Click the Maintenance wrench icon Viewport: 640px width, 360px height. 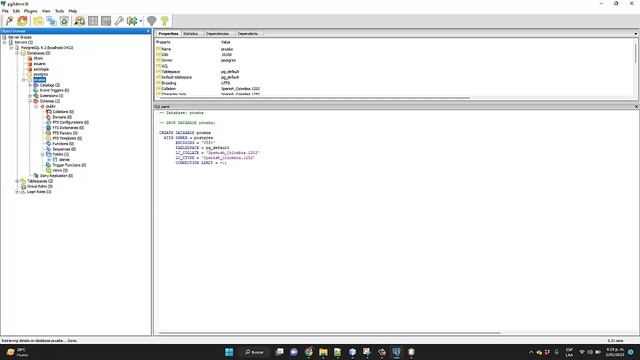(x=119, y=21)
